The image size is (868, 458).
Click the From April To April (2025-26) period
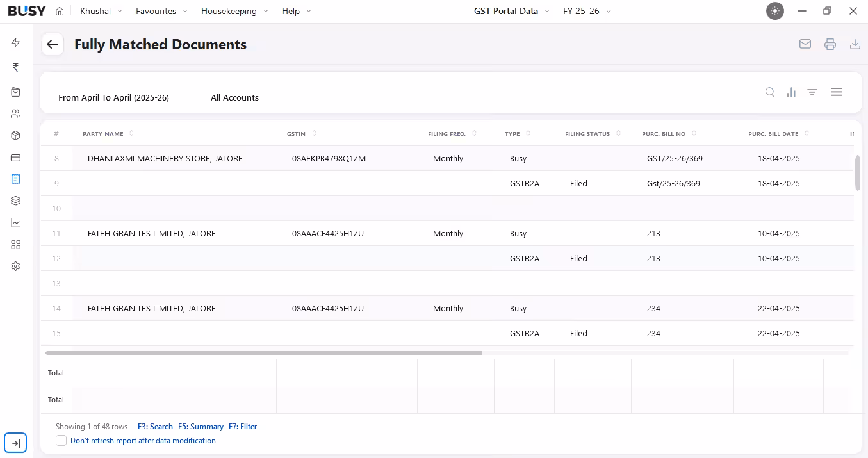[113, 98]
